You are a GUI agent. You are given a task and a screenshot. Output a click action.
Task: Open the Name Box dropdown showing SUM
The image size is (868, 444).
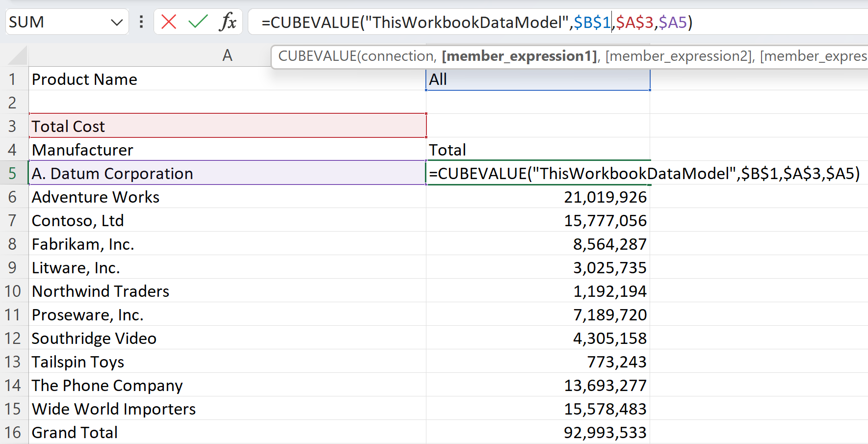pyautogui.click(x=116, y=22)
